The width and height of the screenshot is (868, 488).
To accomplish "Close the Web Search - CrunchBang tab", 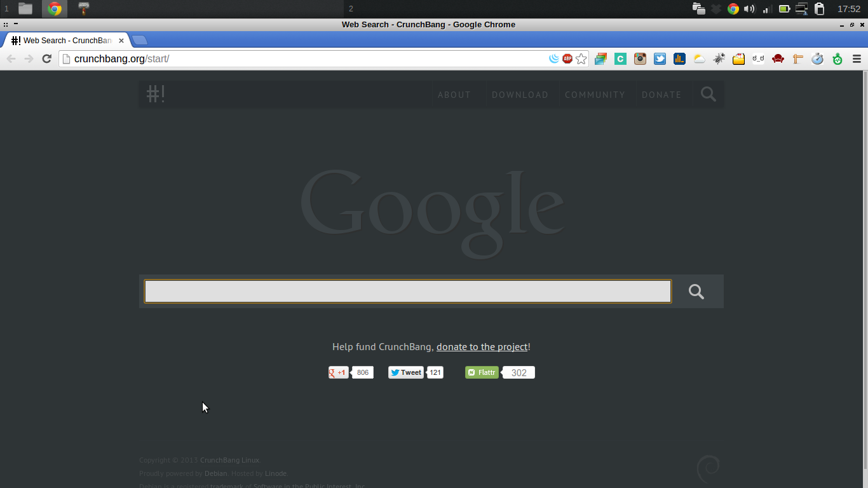I will coord(121,41).
